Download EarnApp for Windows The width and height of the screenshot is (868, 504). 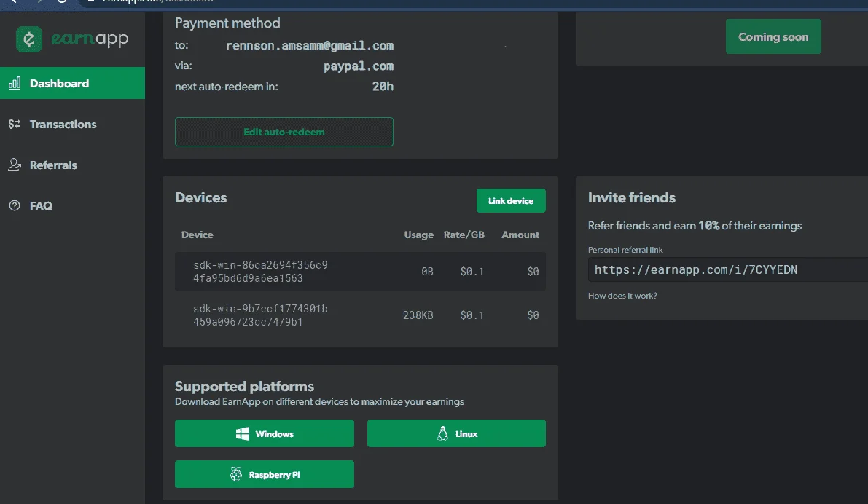pyautogui.click(x=265, y=433)
